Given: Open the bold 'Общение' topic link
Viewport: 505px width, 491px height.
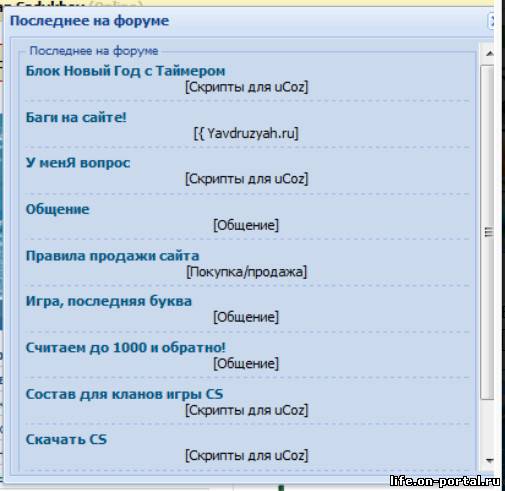Looking at the screenshot, I should point(58,209).
